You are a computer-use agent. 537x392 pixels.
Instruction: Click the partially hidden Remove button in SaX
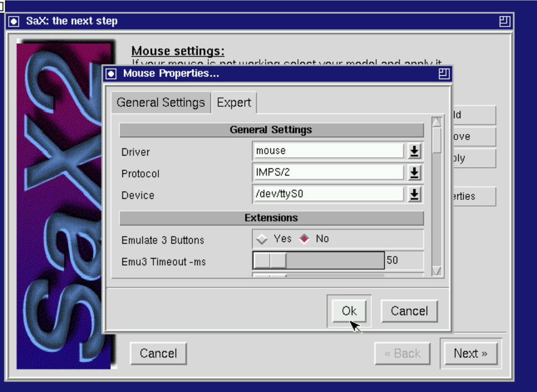(x=474, y=137)
